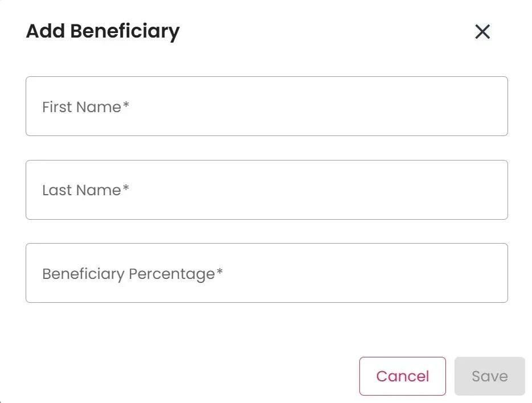Click the Add Beneficiary dialog title
The image size is (532, 403).
point(103,31)
